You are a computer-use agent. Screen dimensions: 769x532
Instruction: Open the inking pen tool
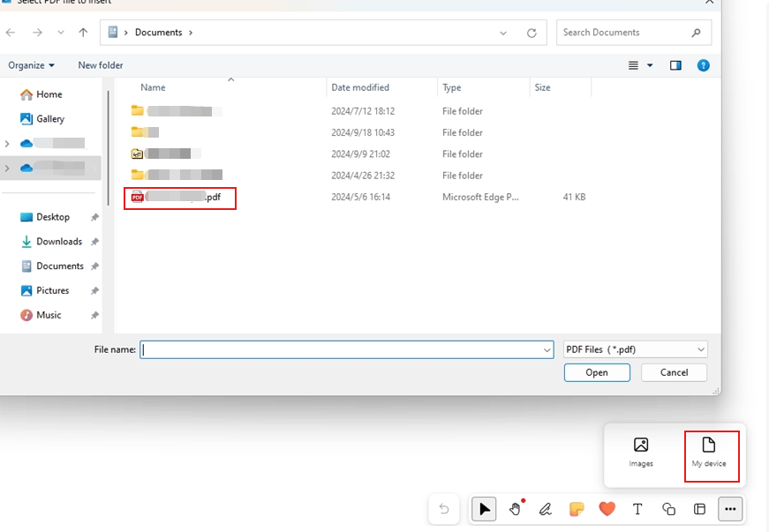(x=546, y=509)
